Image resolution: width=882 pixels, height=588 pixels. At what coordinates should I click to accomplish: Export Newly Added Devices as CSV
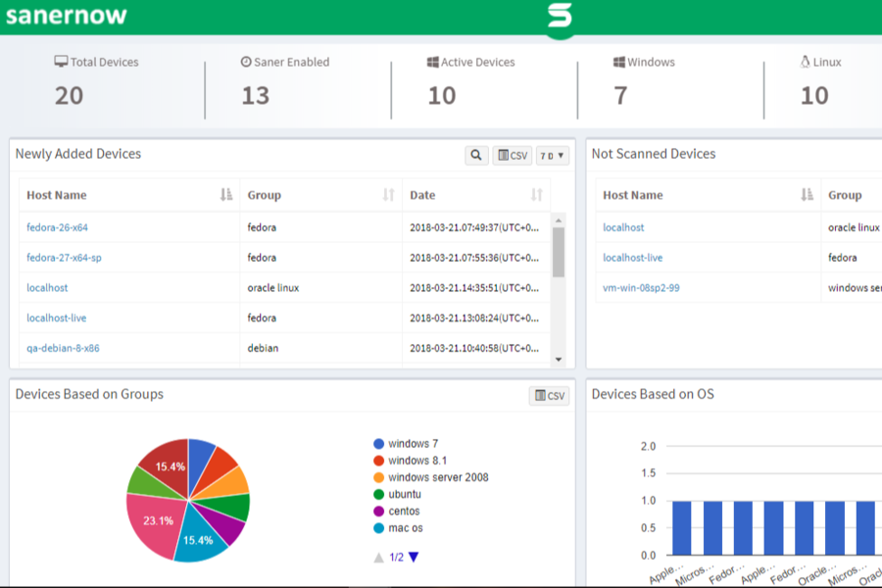[x=513, y=155]
